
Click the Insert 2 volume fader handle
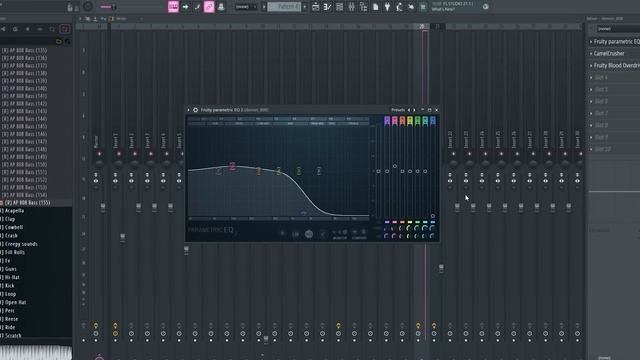click(138, 207)
